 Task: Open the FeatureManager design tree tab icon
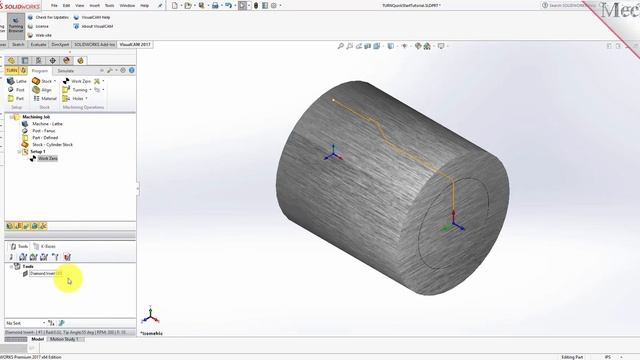(11, 61)
